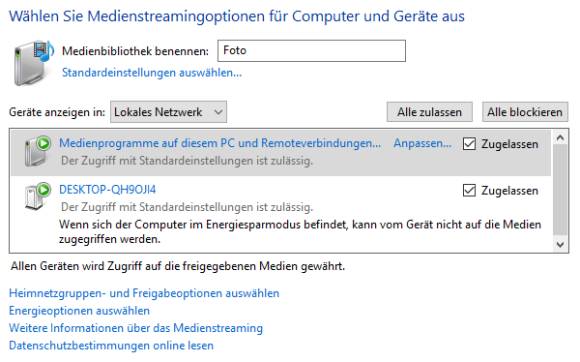Viewport: 580px width, 362px height.
Task: Click the media library server icon
Action: [x=33, y=63]
